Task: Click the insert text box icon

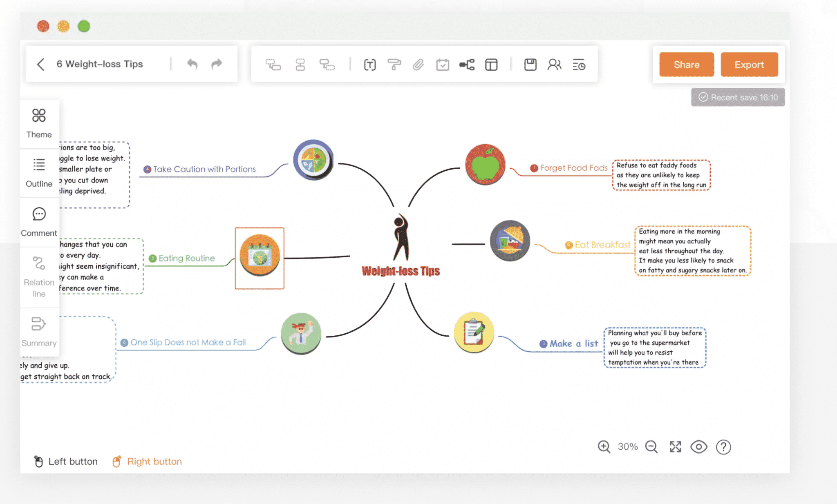Action: (369, 65)
